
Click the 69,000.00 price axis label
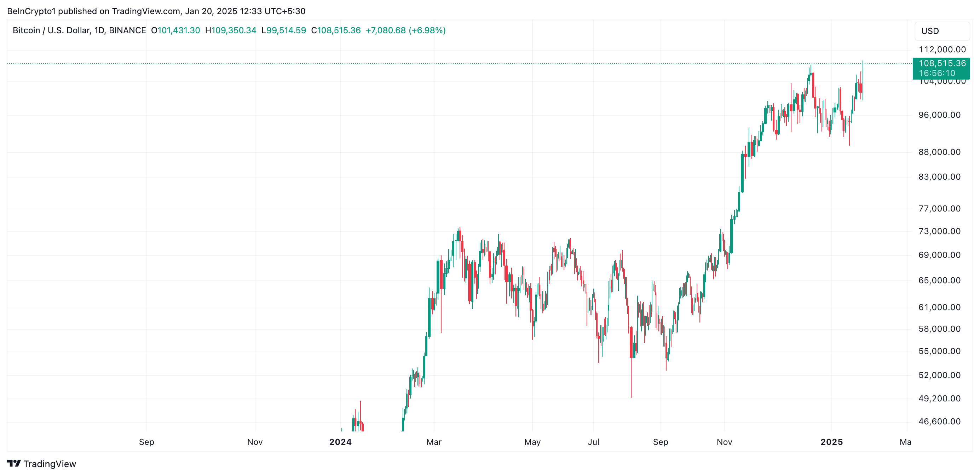pos(939,255)
